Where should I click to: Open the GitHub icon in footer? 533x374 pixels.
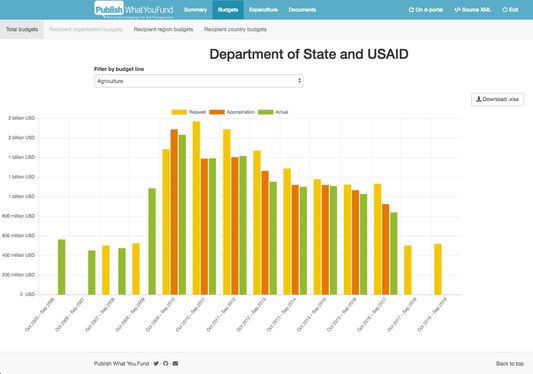click(x=166, y=363)
